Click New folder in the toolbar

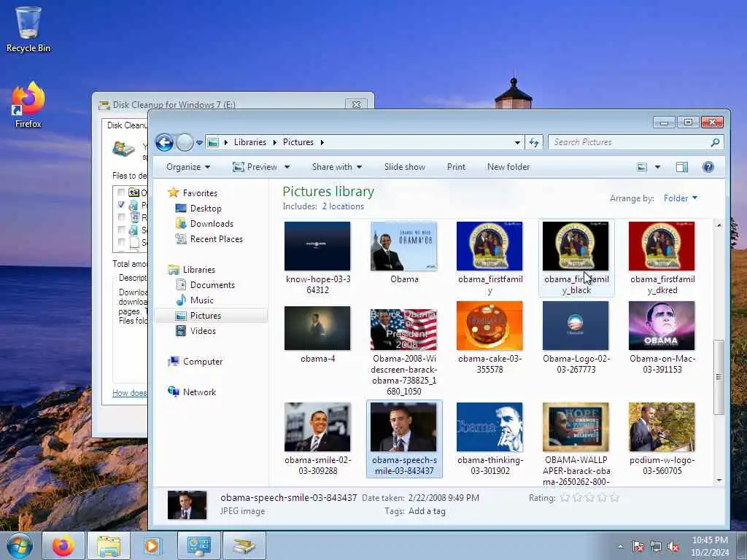click(x=508, y=167)
